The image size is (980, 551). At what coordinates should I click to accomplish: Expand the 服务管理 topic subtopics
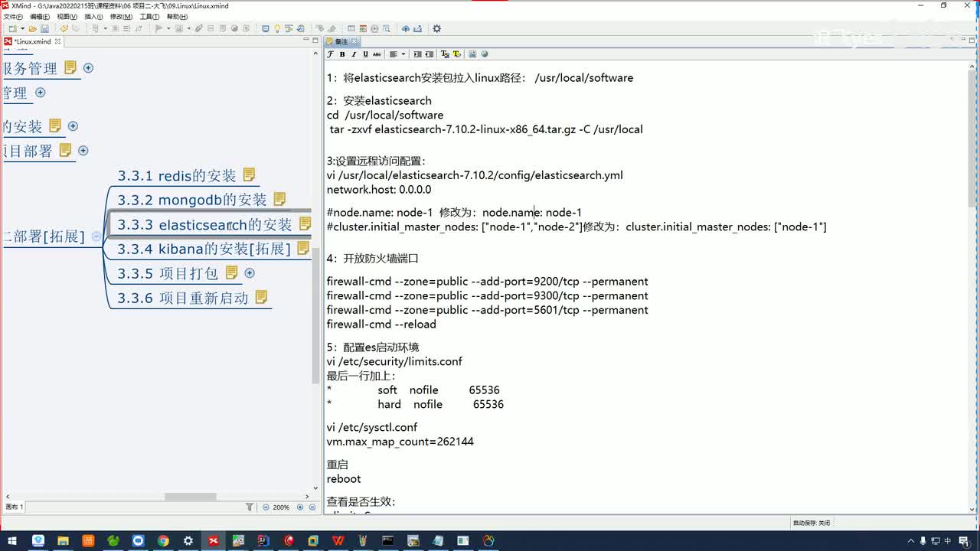[88, 68]
